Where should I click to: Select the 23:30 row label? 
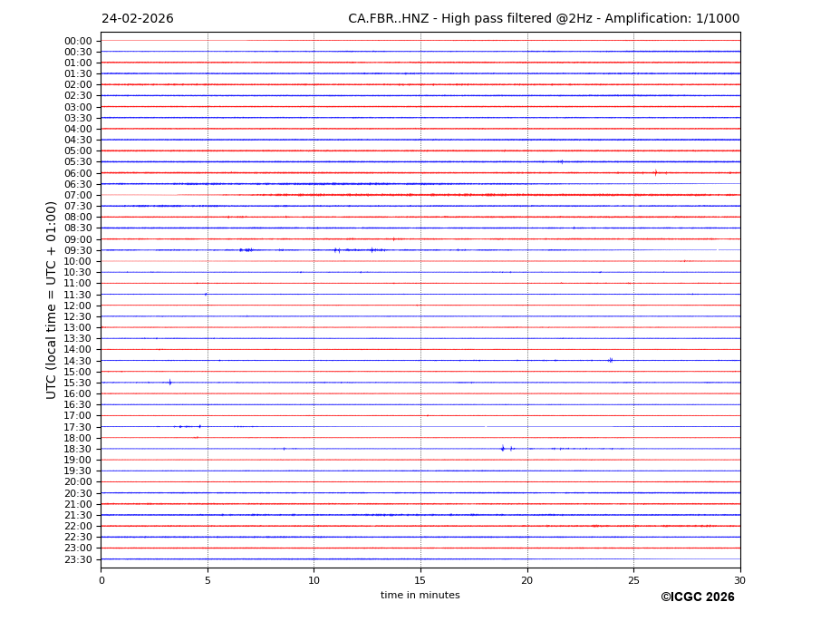pos(77,559)
